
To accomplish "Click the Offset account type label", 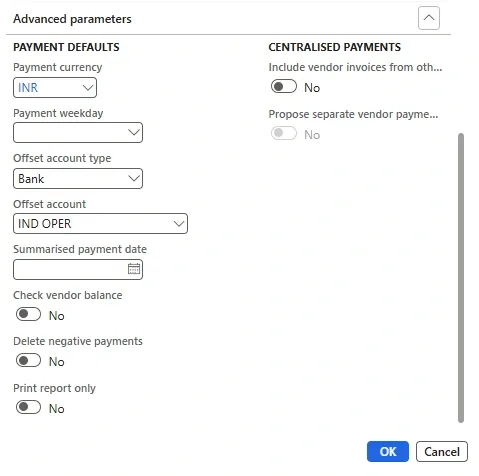I will pos(62,158).
